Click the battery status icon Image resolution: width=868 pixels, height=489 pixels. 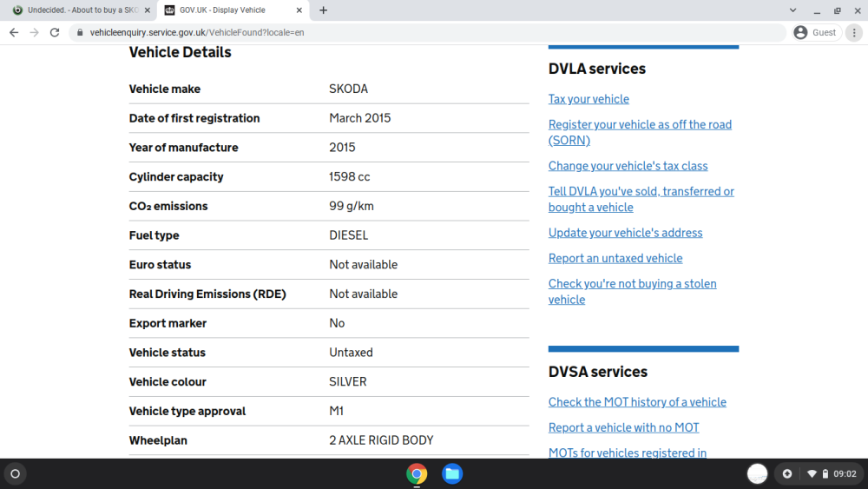pos(825,474)
